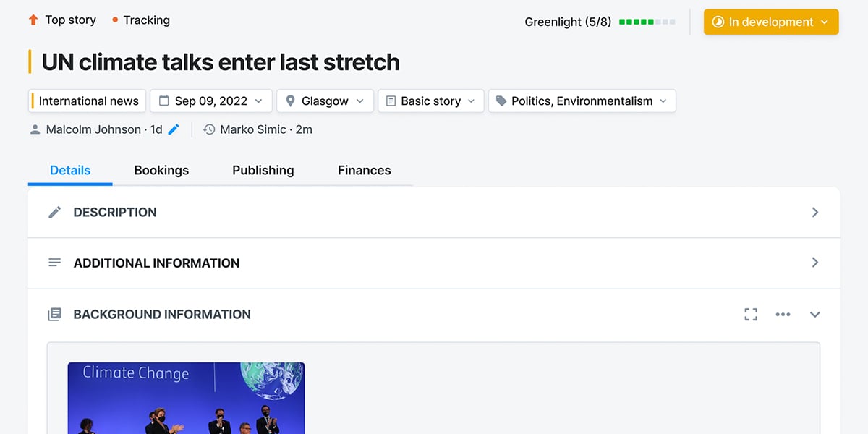Screen dimensions: 868x434
Task: Click the tag icon for Politics, Environmentalism
Action: tap(501, 101)
